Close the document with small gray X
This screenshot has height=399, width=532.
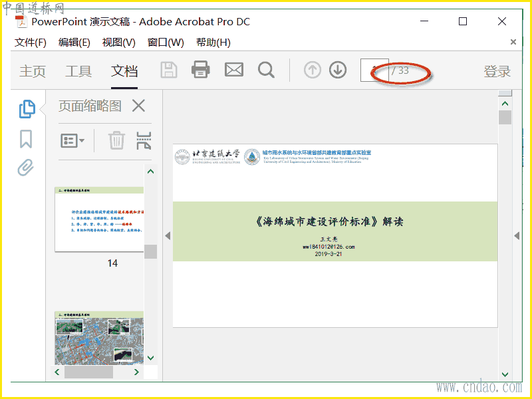(x=513, y=42)
